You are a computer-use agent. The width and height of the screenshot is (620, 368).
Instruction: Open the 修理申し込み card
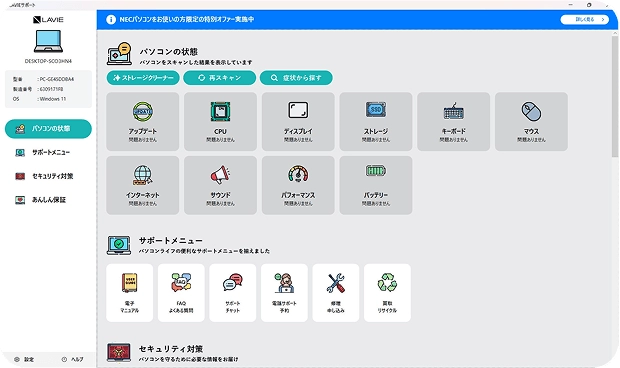(x=336, y=293)
